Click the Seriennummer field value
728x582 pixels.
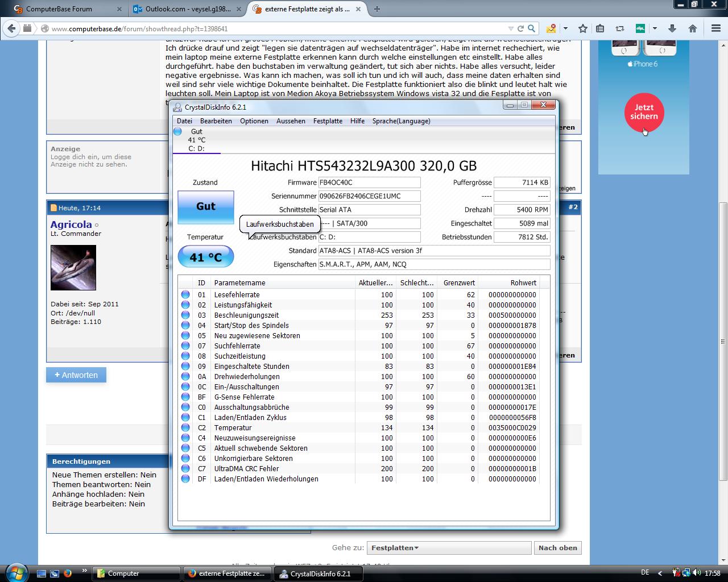(369, 196)
